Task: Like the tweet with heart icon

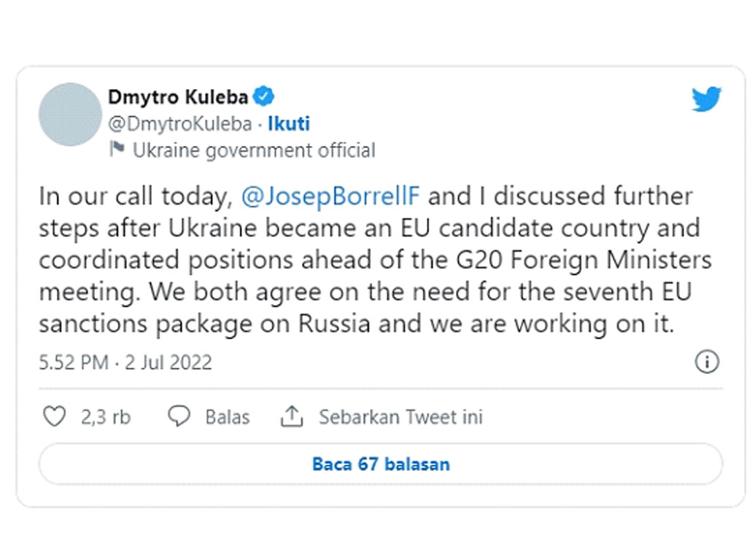Action: coord(55,416)
